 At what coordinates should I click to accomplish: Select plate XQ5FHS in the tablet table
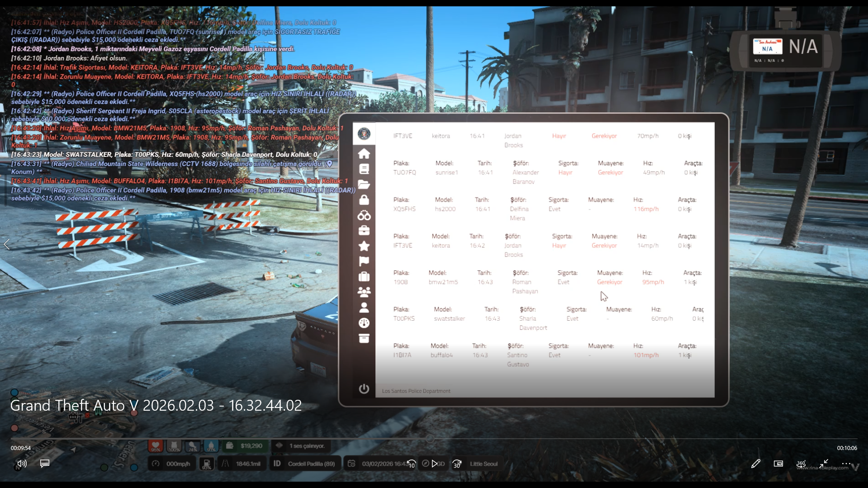coord(404,209)
